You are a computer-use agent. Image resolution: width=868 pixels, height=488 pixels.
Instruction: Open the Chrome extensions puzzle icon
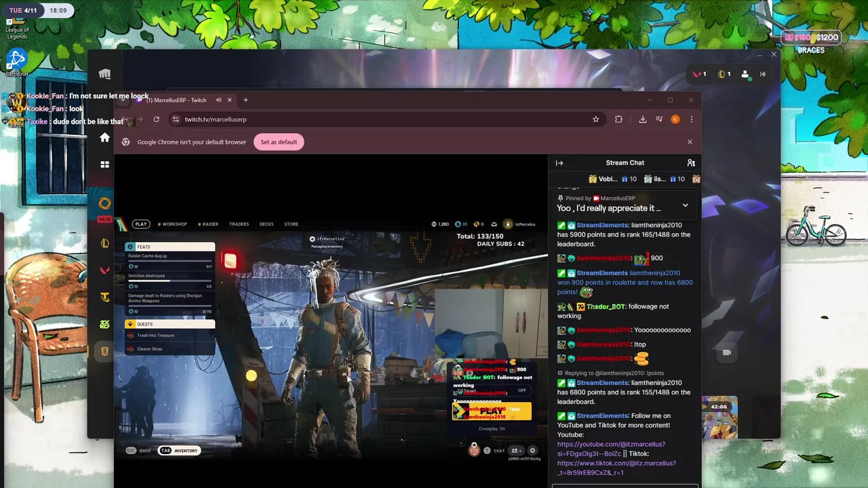[618, 119]
